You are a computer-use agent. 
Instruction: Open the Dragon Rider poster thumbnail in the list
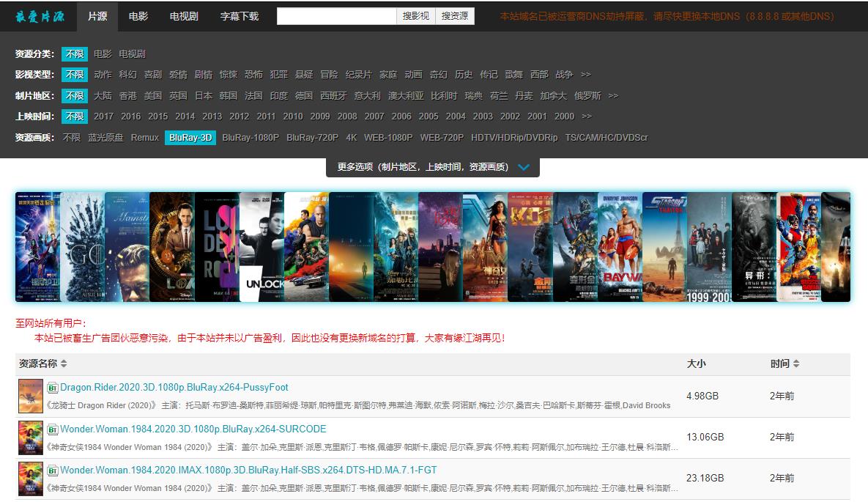31,396
